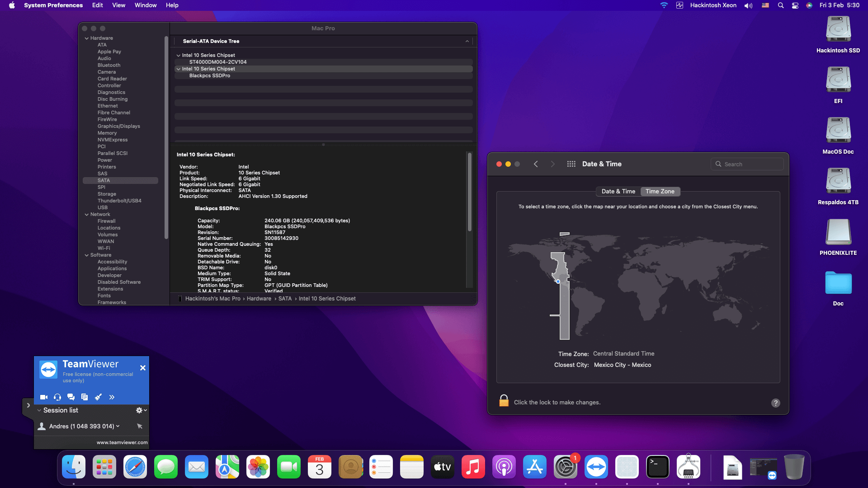Select the ST4000DM004-2CV104 drive row
This screenshot has width=868, height=488.
point(324,62)
